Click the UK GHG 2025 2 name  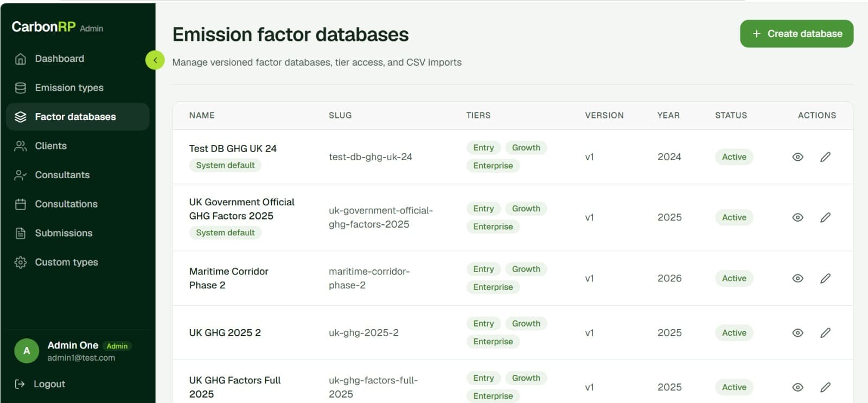pos(225,332)
